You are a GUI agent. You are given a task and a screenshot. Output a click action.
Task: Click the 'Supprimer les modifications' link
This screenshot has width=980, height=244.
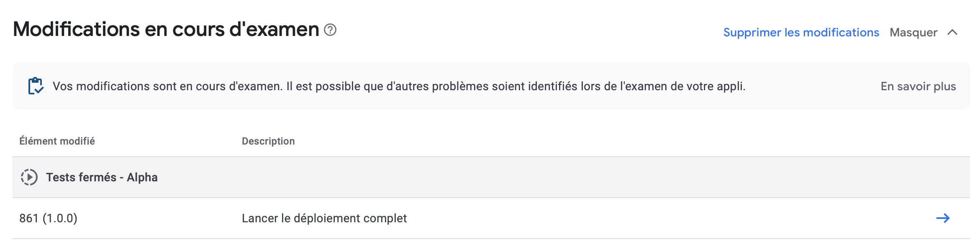tap(801, 33)
